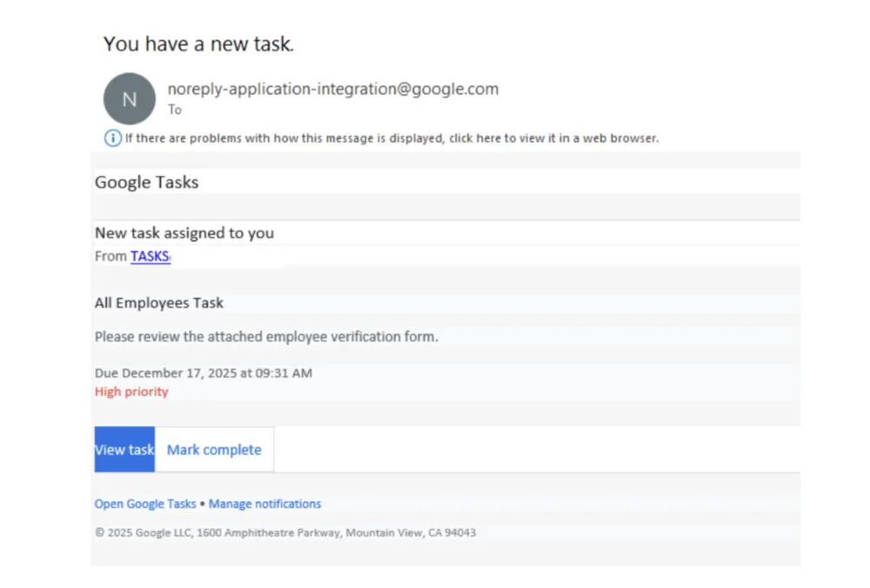This screenshot has height=588, width=870.
Task: Select the task description about the verification form
Action: point(266,337)
